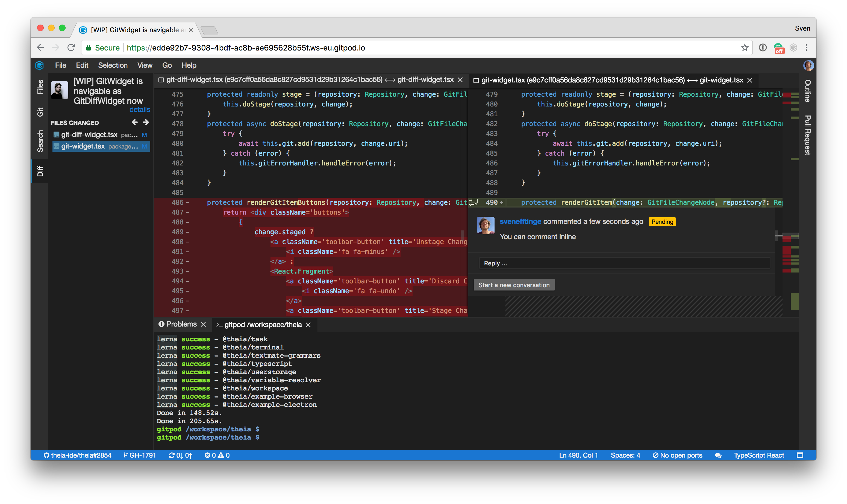Click Start a new conversation button

(x=514, y=285)
